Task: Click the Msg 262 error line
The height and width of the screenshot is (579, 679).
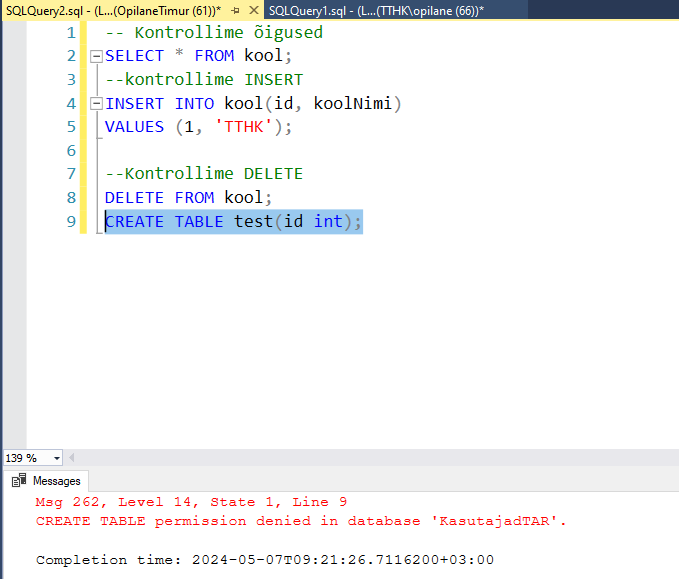Action: pos(191,502)
